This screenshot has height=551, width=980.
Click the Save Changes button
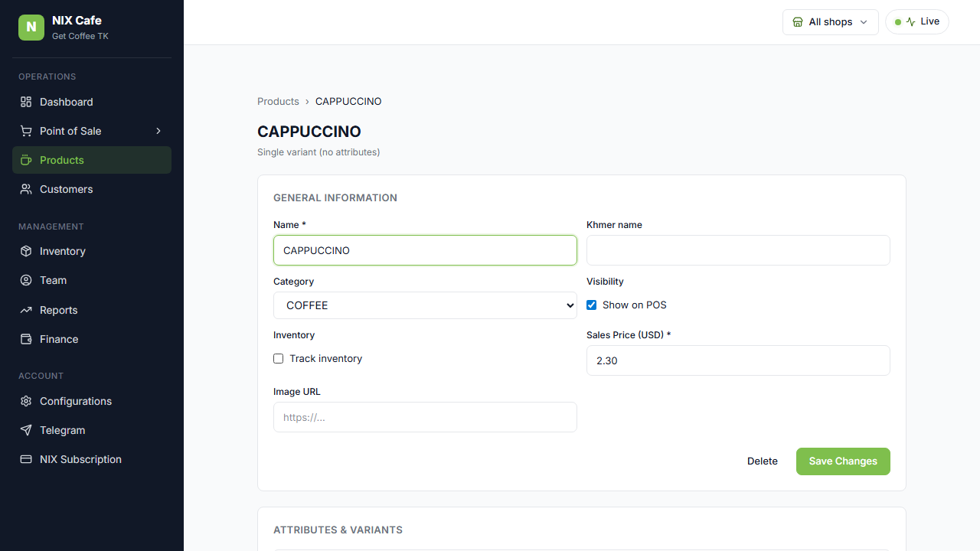point(843,461)
